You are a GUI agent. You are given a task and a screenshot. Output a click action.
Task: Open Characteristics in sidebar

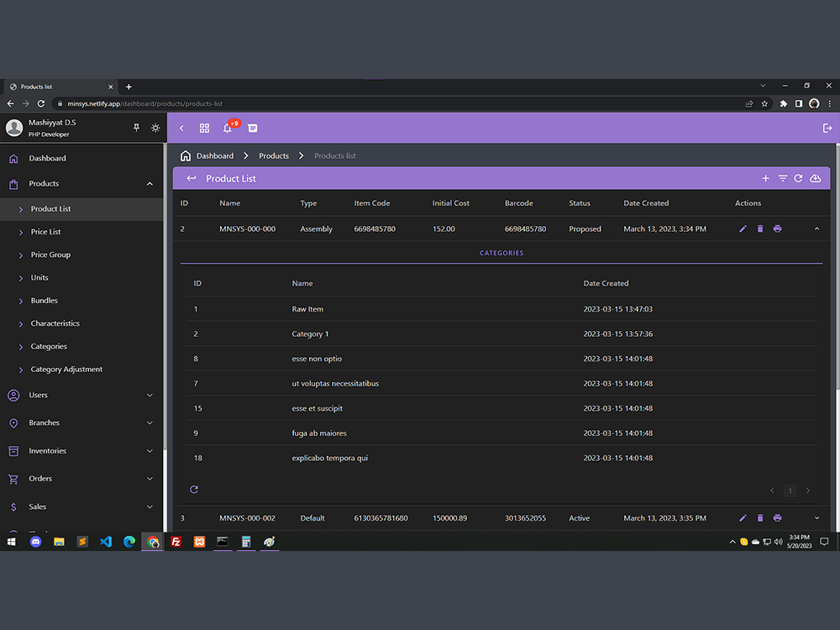tap(81, 323)
